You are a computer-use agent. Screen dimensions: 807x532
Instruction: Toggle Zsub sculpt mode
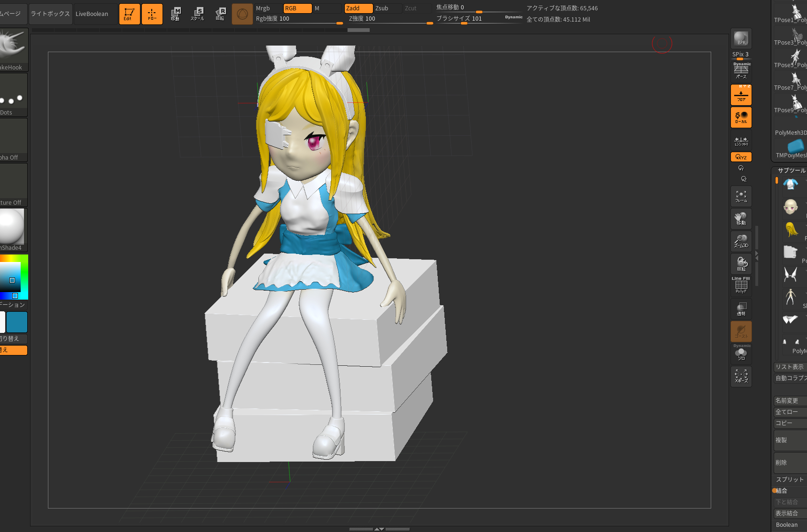click(x=388, y=8)
